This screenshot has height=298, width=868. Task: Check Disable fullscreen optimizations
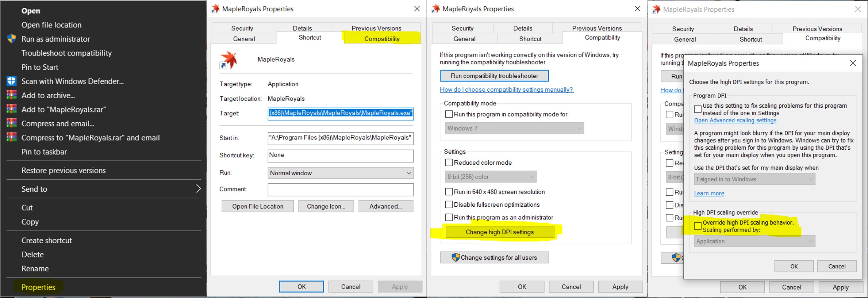[x=449, y=205]
